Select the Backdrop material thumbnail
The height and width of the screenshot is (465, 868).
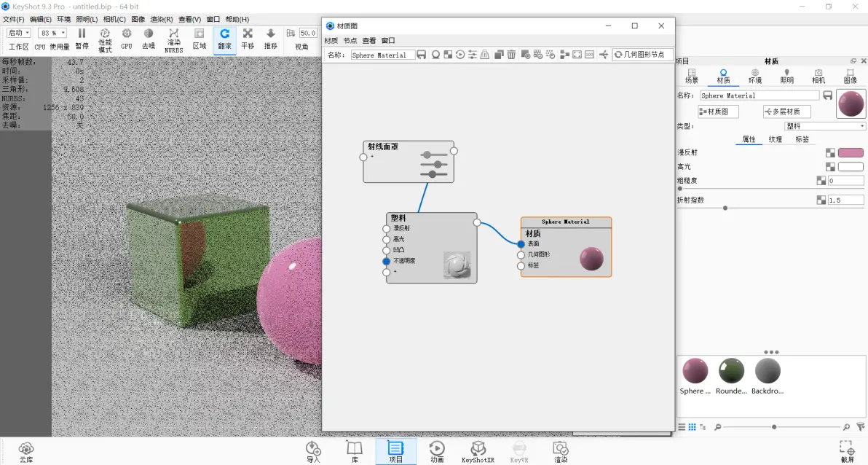click(x=768, y=371)
